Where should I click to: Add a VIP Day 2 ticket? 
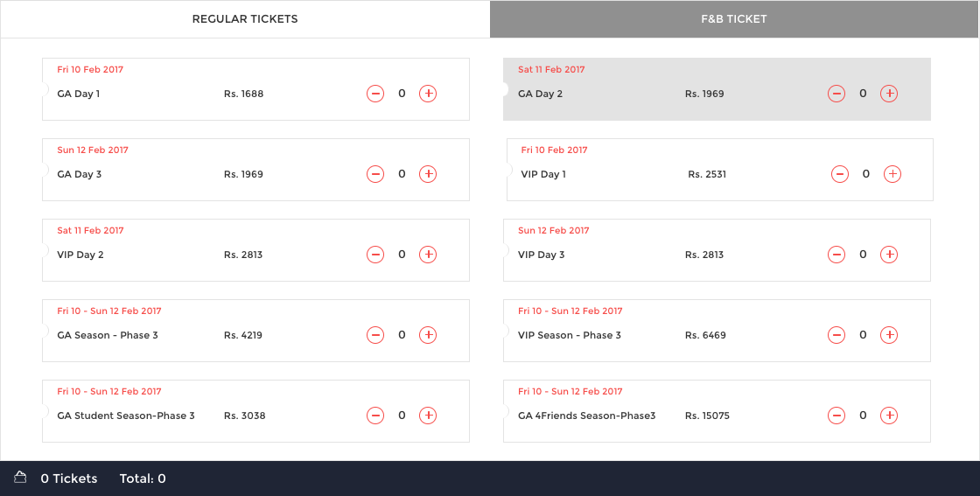click(x=428, y=255)
